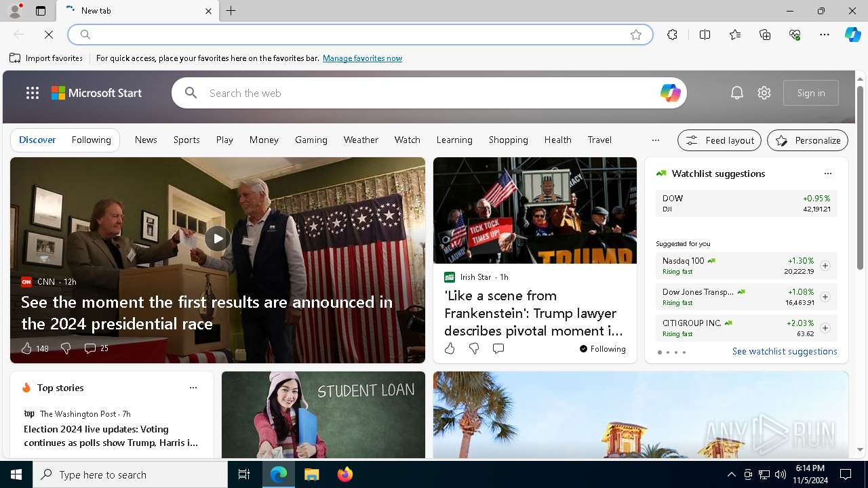Image resolution: width=868 pixels, height=488 pixels.
Task: Open the News category
Action: [x=146, y=140]
